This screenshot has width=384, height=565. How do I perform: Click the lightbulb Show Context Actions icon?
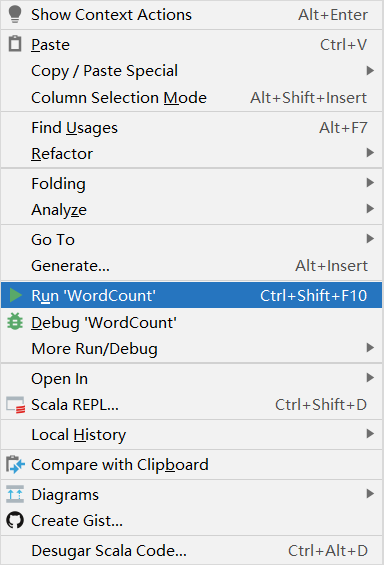click(15, 14)
